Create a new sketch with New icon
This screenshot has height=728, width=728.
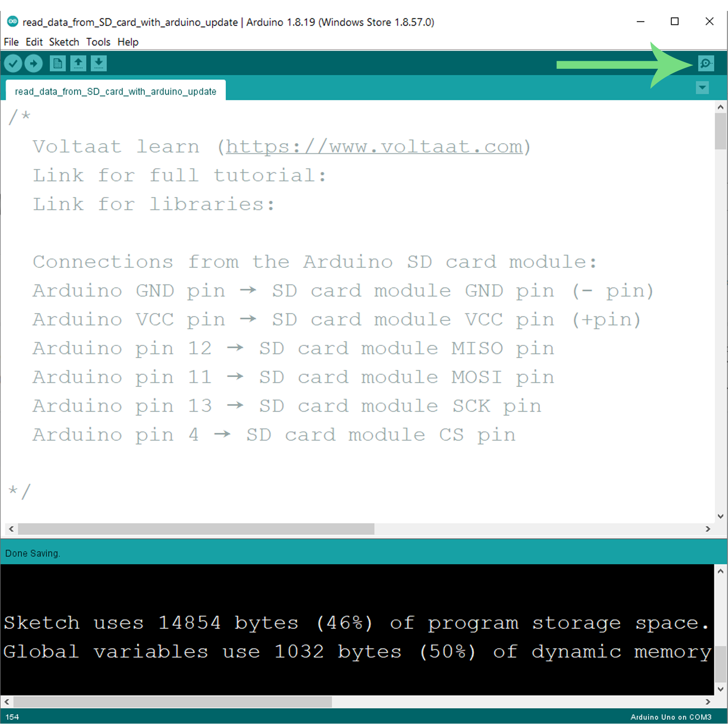(x=58, y=63)
